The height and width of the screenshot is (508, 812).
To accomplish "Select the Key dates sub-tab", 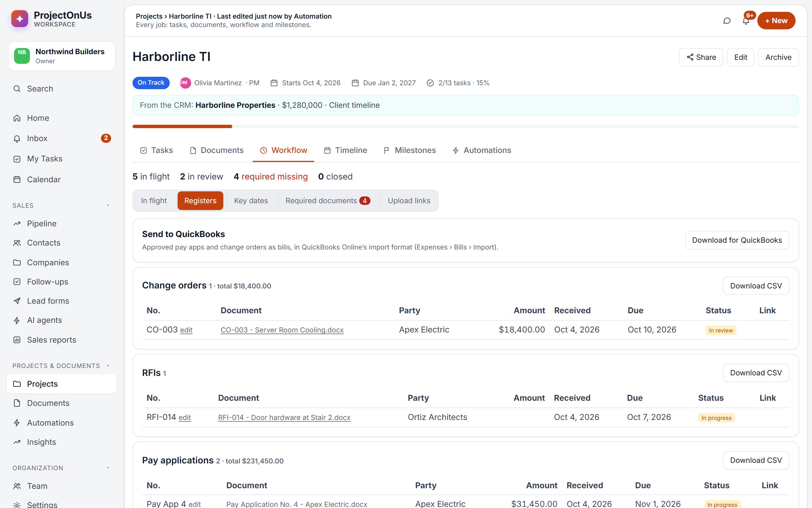I will 251,201.
